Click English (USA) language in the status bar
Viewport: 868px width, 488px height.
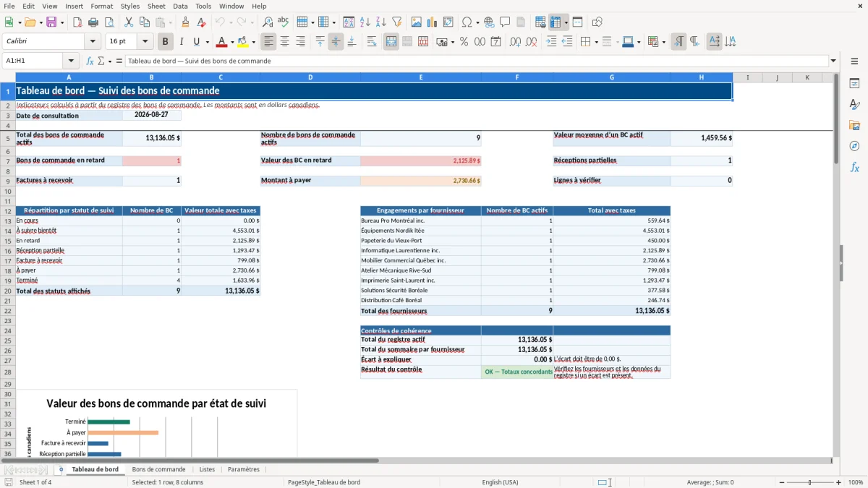(x=500, y=482)
